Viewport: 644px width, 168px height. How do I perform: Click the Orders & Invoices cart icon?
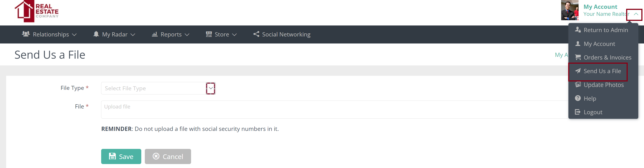[577, 57]
